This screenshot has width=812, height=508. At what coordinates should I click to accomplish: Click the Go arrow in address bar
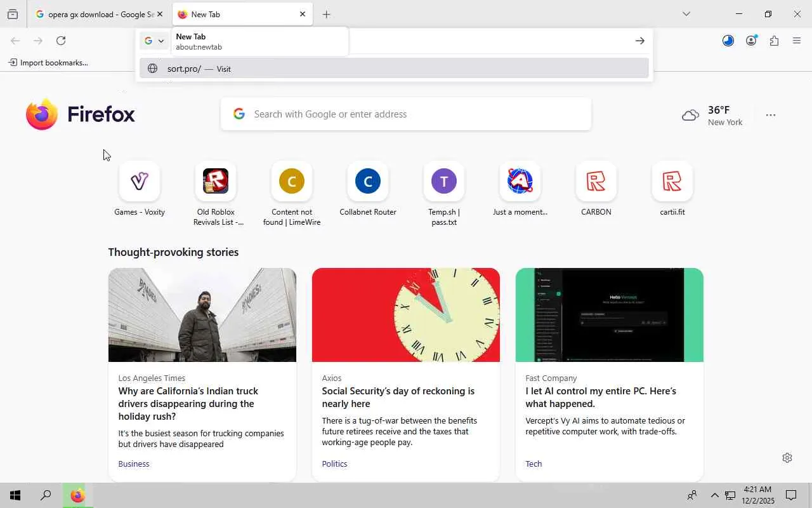tap(639, 41)
